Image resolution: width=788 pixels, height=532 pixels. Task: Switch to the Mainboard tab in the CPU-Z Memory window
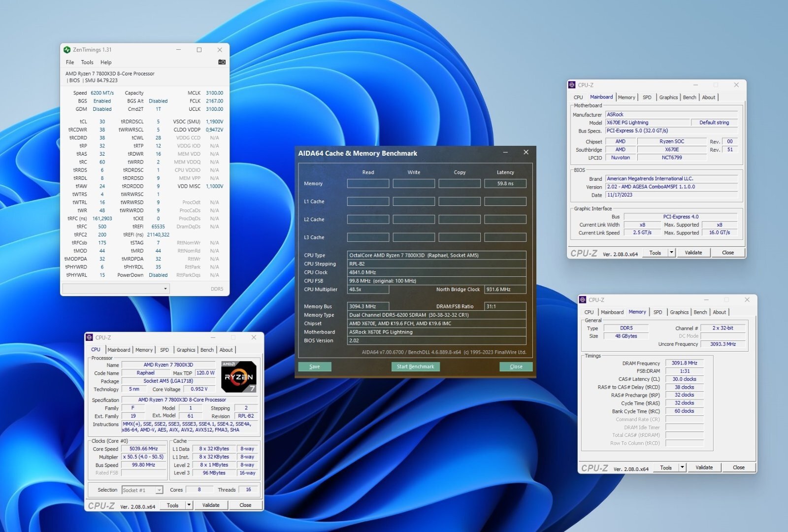point(612,312)
